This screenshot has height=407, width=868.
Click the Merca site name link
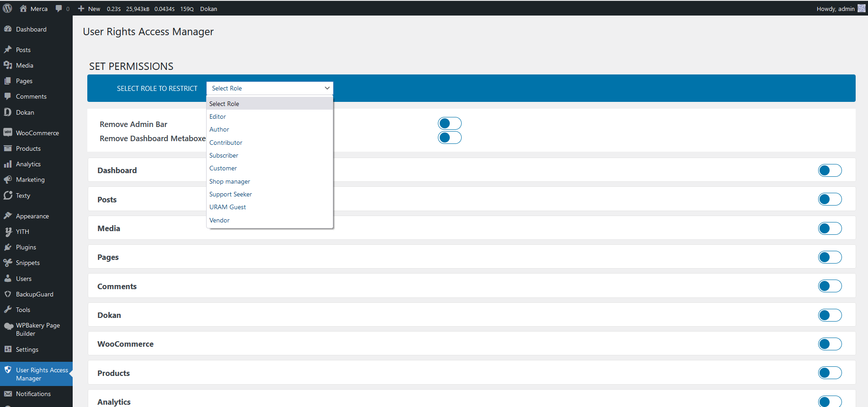click(x=39, y=9)
